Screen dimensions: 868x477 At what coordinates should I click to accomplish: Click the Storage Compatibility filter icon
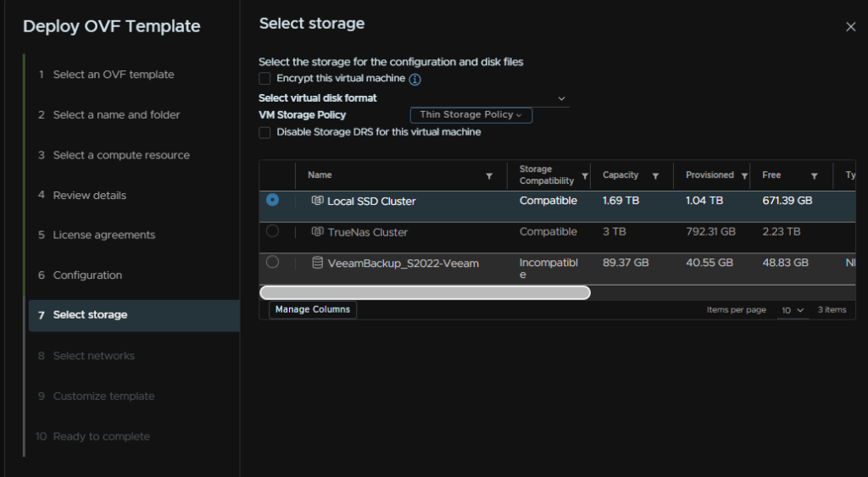[585, 176]
